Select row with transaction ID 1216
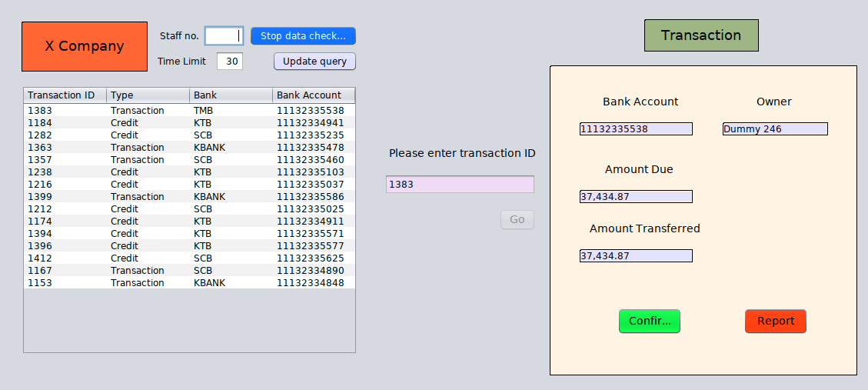Screen dimensions: 868x390 coord(189,185)
